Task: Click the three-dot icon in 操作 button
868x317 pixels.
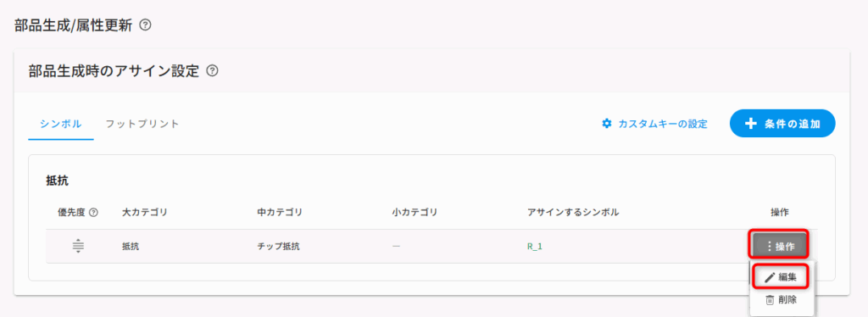Action: [769, 247]
